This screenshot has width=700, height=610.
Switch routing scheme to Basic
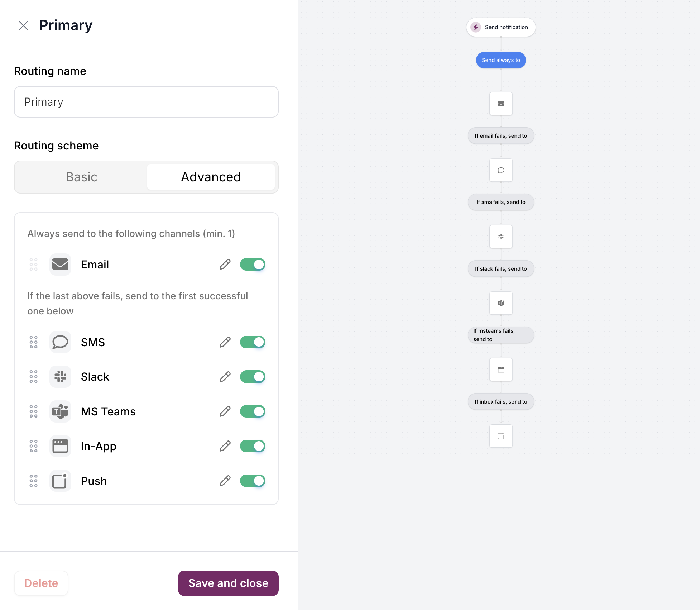(81, 177)
